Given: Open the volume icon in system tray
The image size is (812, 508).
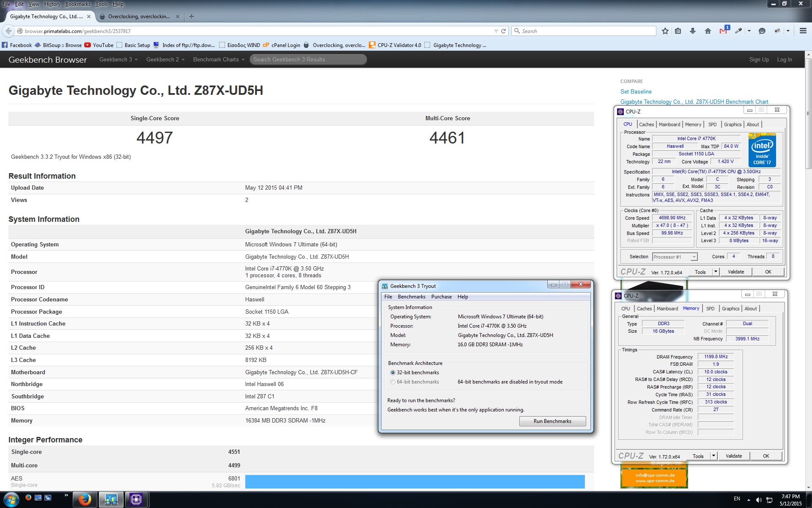Looking at the screenshot, I should coord(759,500).
